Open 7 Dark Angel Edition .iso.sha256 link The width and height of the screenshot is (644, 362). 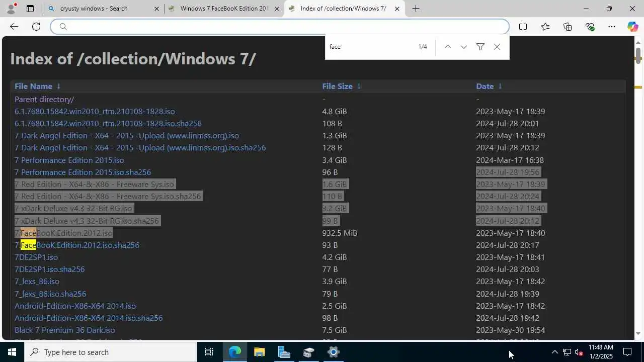140,148
